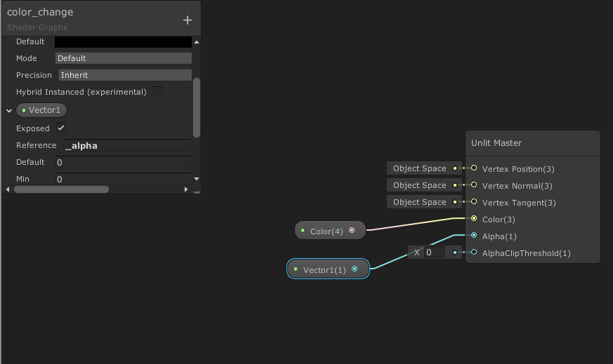Viewport: 613px width, 364px height.
Task: Click the Color(4) node output port
Action: 352,231
